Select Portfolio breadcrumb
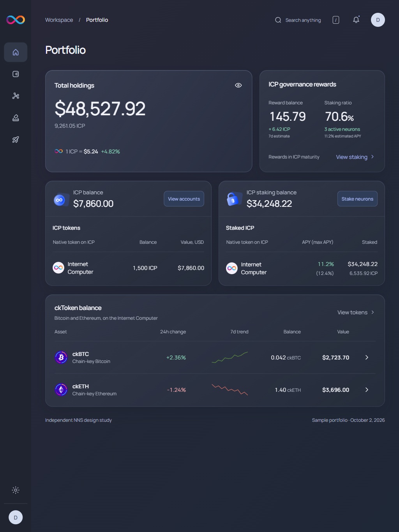 click(x=97, y=20)
